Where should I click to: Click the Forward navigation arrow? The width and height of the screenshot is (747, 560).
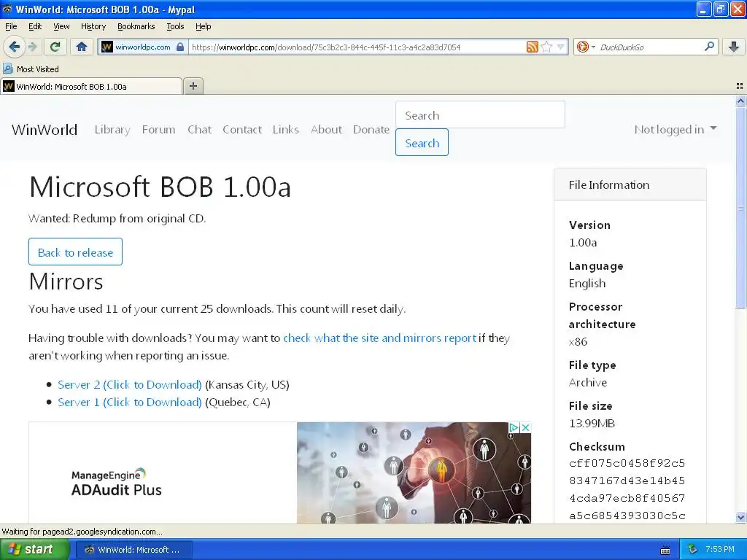point(33,47)
